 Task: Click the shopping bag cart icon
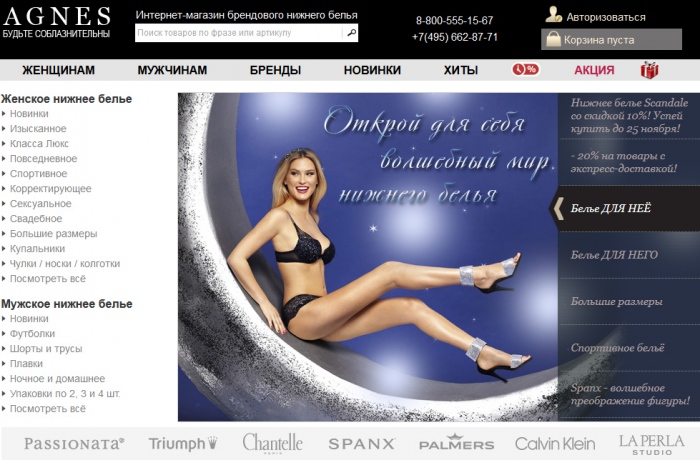click(x=553, y=39)
